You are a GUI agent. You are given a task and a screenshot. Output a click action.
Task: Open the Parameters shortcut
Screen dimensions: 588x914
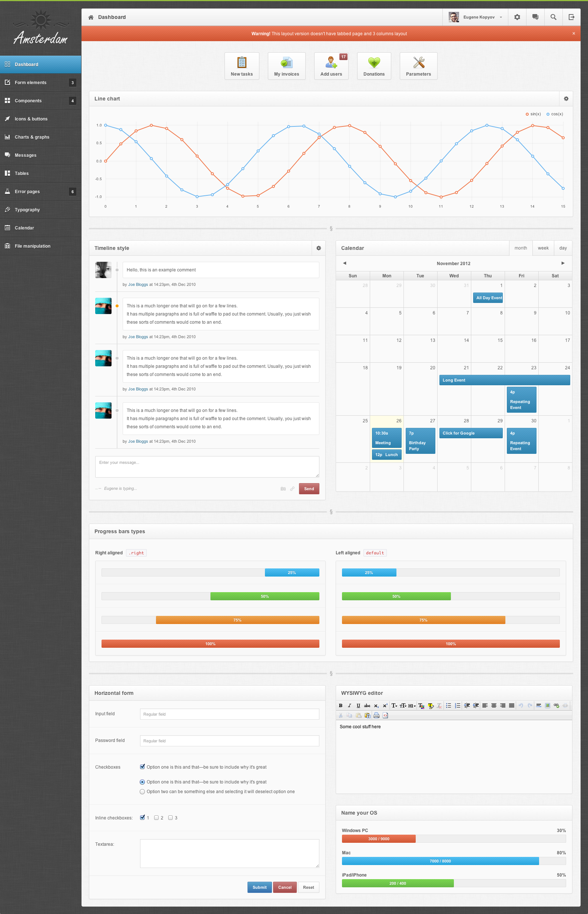[x=418, y=66]
